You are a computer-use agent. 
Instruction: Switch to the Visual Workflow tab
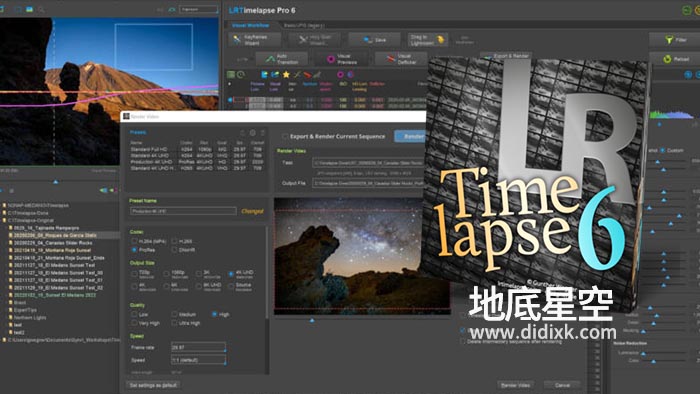tap(250, 25)
